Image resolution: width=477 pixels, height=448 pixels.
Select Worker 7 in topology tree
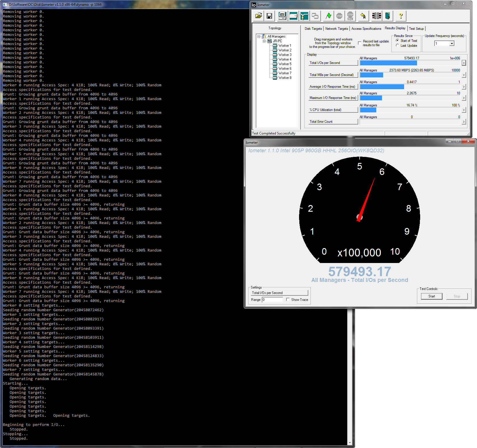tap(285, 73)
